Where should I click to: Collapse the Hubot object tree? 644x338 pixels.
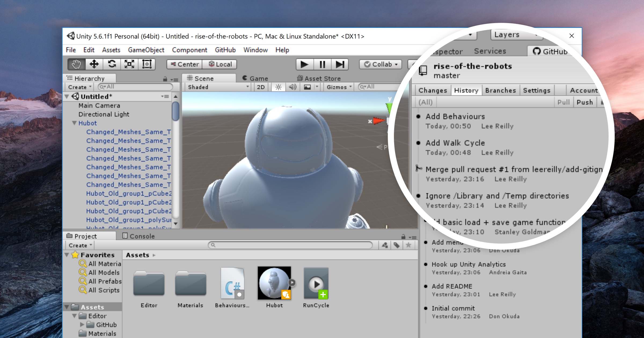(x=74, y=123)
